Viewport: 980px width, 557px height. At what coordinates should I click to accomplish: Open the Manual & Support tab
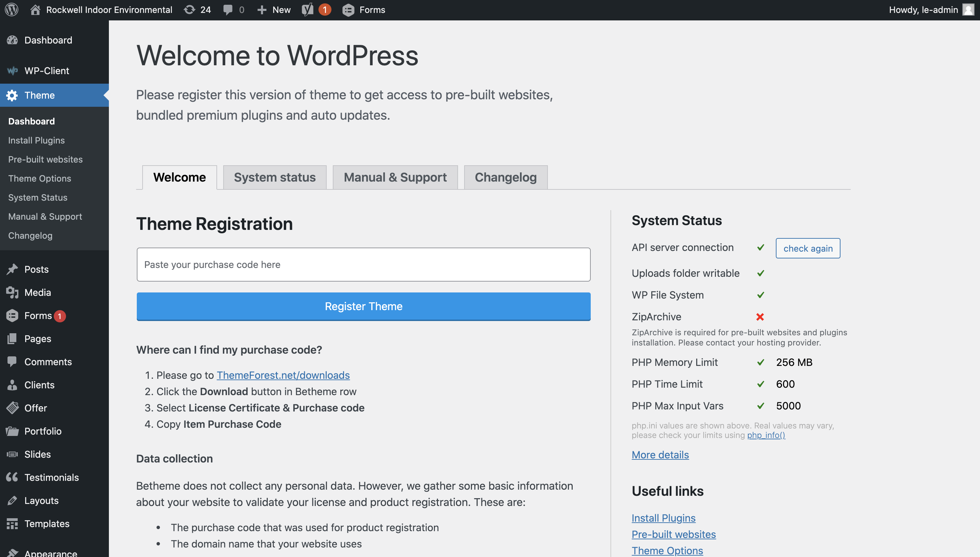click(395, 178)
